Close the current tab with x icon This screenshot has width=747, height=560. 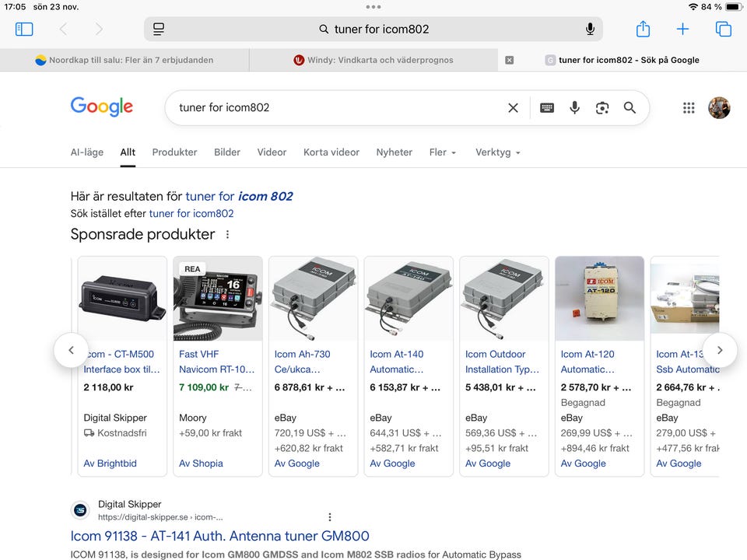(509, 60)
